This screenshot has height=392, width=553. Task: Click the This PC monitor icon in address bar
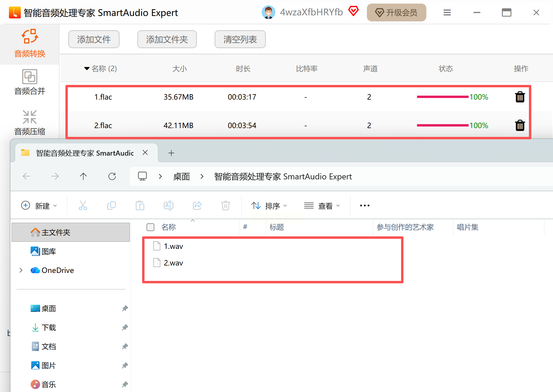coord(142,176)
